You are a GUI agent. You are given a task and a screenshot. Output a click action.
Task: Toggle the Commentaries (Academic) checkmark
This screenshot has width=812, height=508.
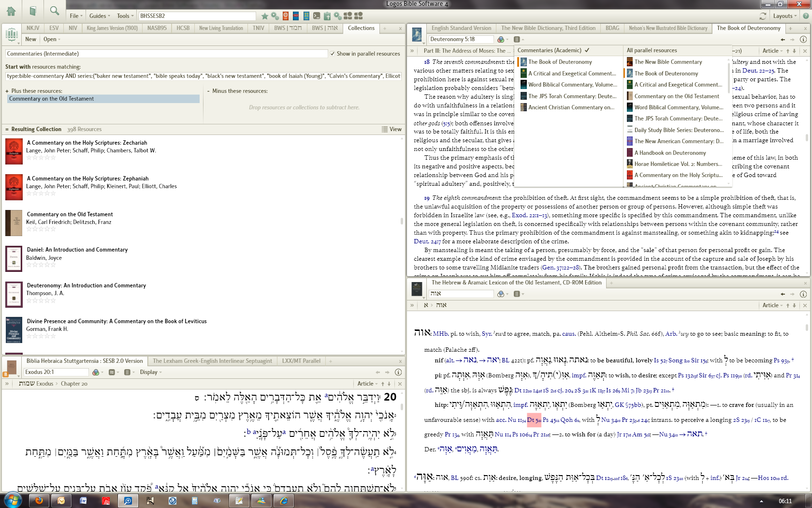pyautogui.click(x=587, y=50)
